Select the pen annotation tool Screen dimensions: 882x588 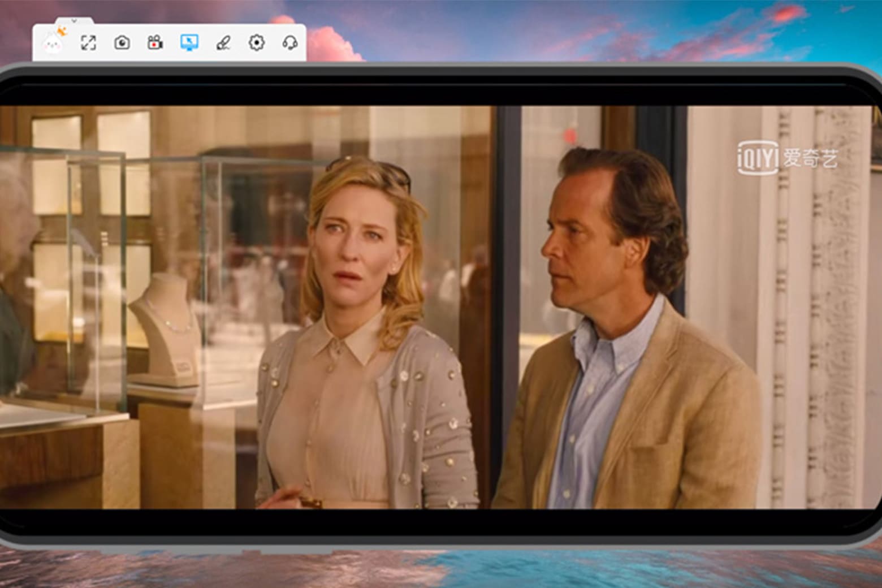pos(223,42)
